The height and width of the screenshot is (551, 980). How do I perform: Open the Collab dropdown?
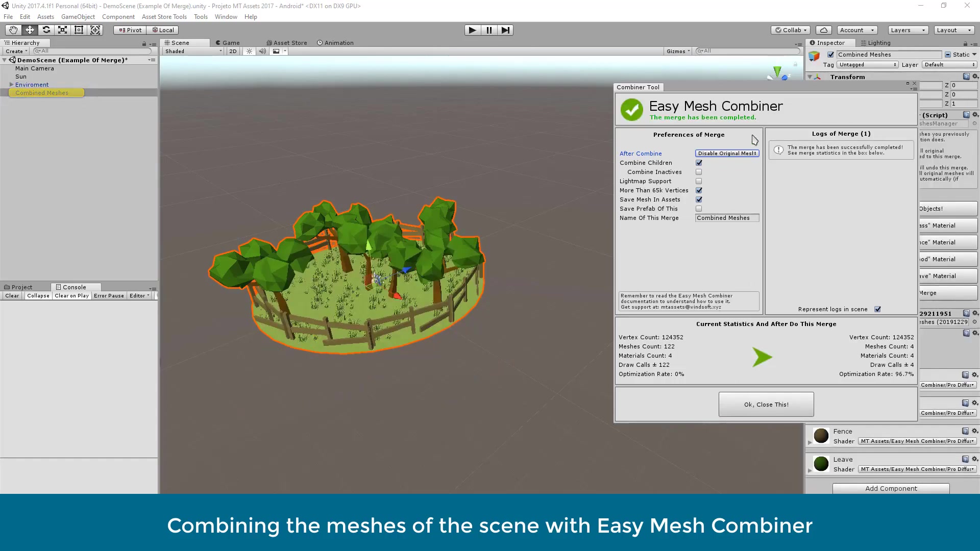[x=791, y=30]
